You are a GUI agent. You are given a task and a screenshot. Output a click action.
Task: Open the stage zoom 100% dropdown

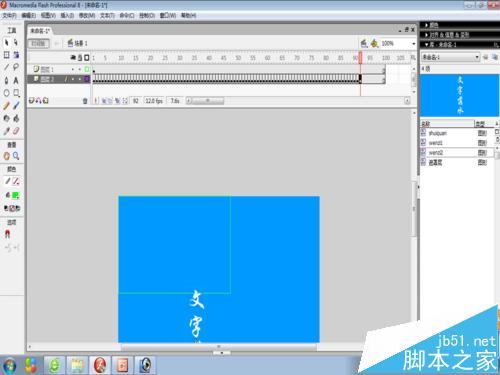[x=414, y=44]
